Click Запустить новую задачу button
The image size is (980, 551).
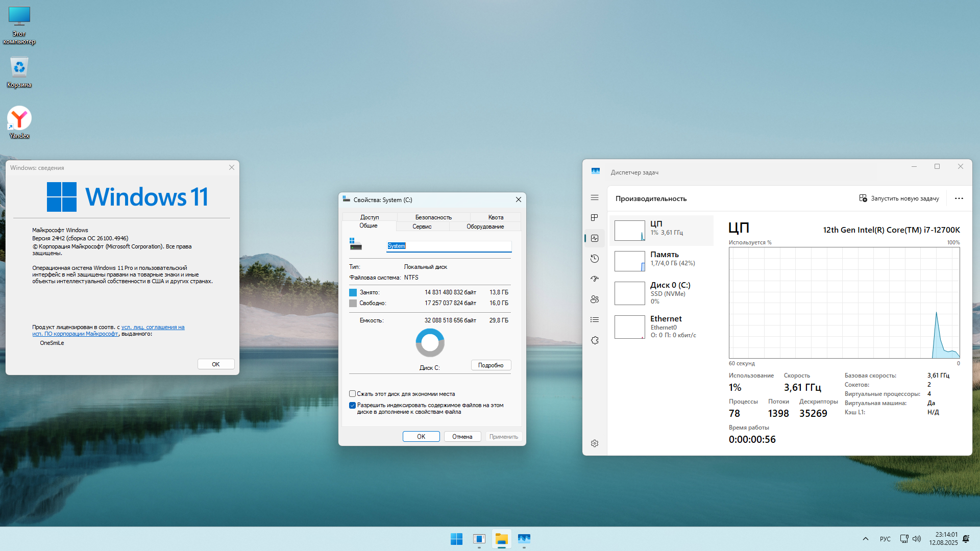899,198
